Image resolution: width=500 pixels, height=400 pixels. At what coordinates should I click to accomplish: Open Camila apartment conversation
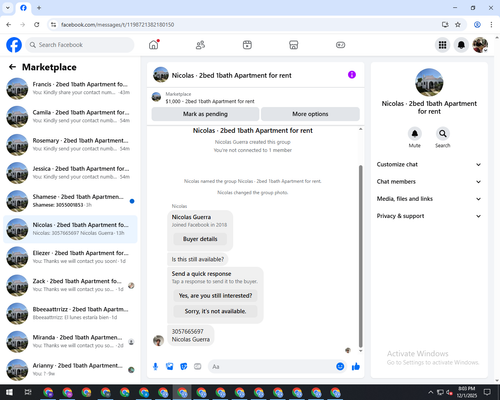click(70, 117)
